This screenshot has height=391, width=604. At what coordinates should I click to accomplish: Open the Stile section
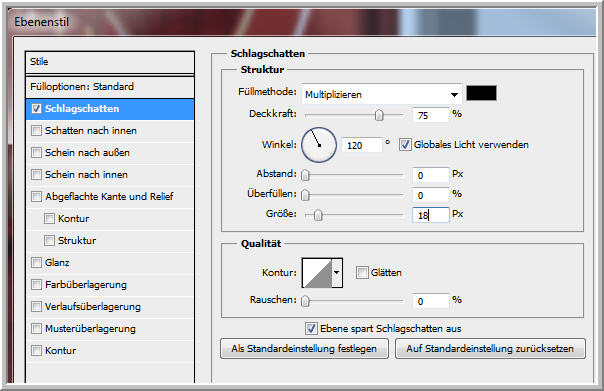110,62
